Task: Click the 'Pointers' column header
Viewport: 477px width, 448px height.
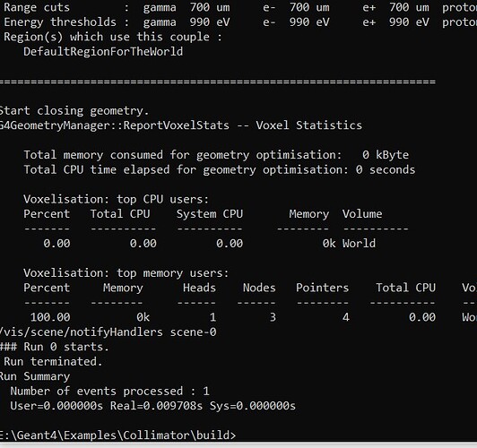Action: click(x=322, y=288)
